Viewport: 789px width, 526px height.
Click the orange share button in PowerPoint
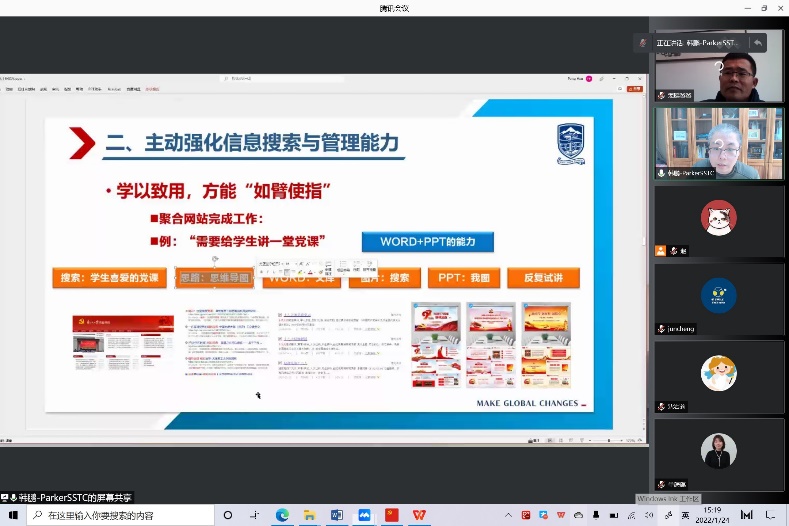tap(634, 89)
